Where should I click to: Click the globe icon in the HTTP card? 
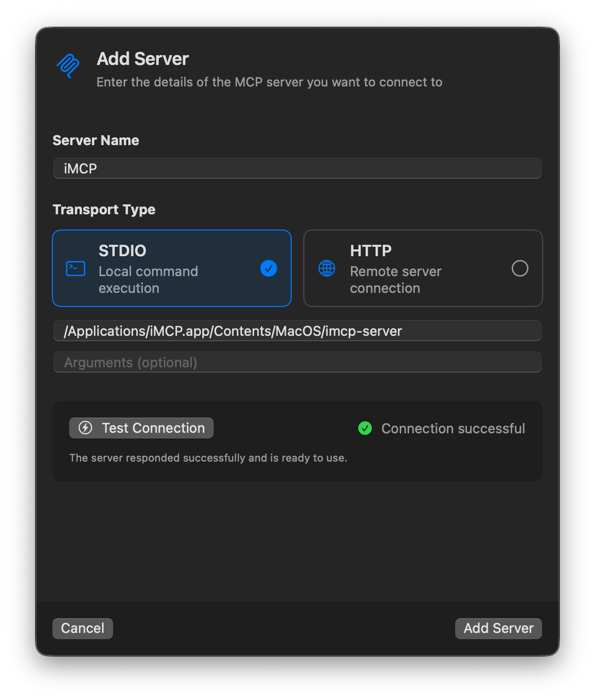[326, 268]
